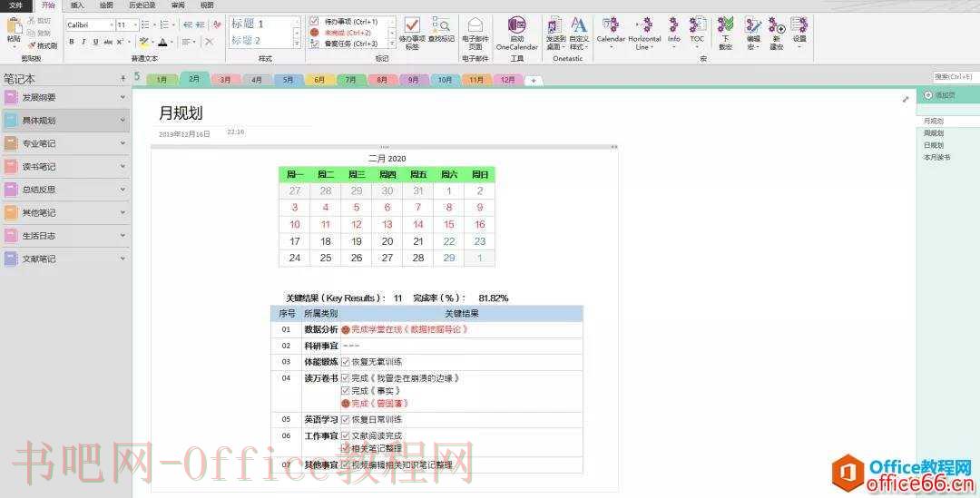Switch to the 绘图 (Draw) ribbon tab
Screen dimensions: 980x498
(x=107, y=5)
